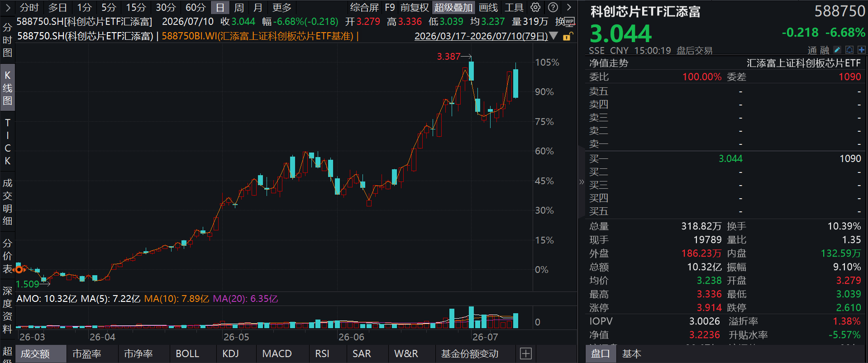Viewport: 868px width, 363px height.
Task: Click the orange origin marker on the chart
Action: [19, 270]
